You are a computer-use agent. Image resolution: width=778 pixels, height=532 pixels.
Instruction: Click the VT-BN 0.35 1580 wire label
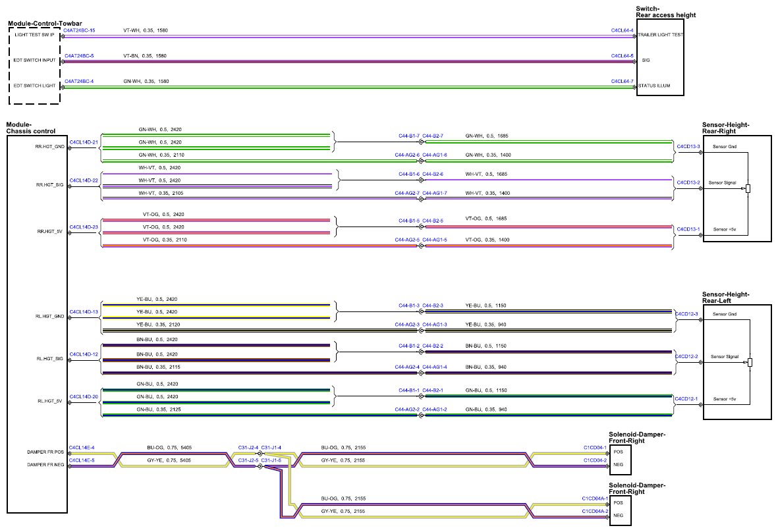[145, 56]
